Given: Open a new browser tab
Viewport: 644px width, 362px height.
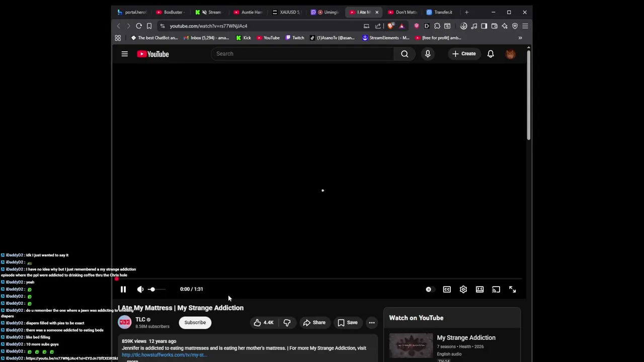Looking at the screenshot, I should (466, 12).
